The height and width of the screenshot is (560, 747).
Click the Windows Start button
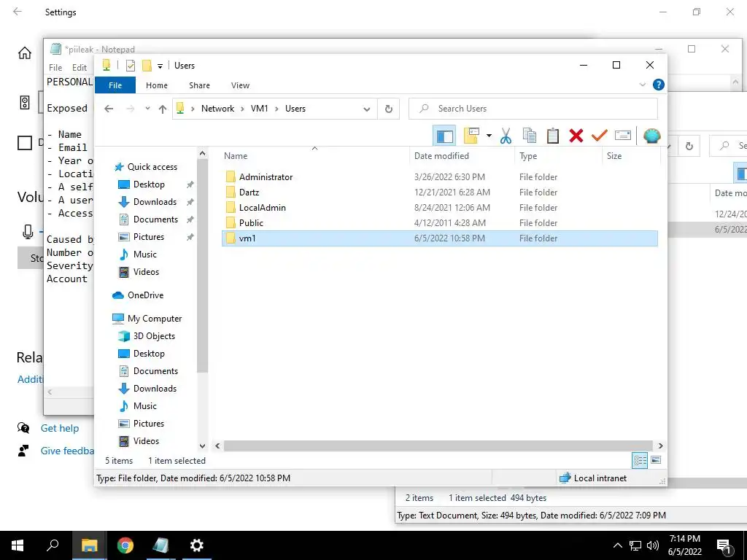click(18, 545)
